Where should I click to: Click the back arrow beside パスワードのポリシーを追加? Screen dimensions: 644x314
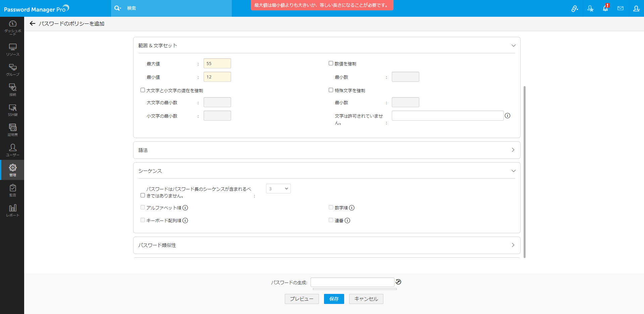pyautogui.click(x=33, y=23)
